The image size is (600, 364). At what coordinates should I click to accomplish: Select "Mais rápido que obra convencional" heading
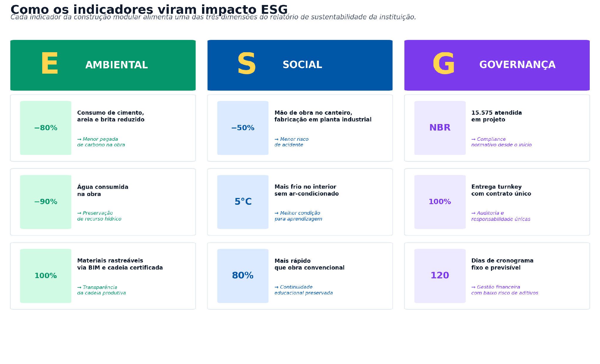click(309, 264)
